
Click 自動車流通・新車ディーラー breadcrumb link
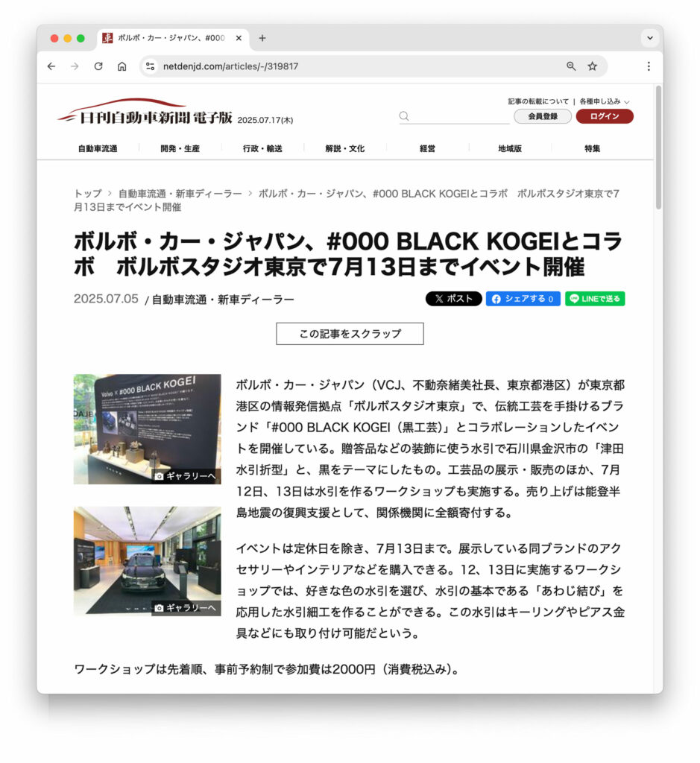coord(180,194)
